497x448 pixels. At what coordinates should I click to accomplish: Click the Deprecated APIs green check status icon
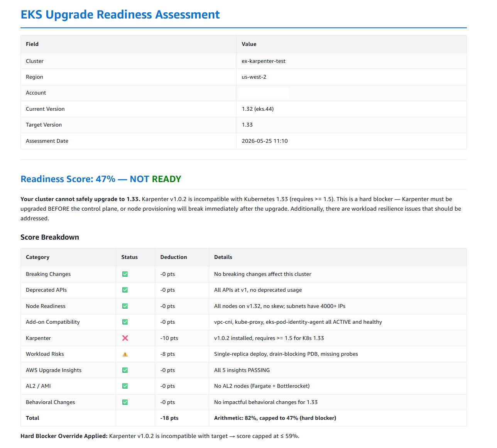point(125,290)
